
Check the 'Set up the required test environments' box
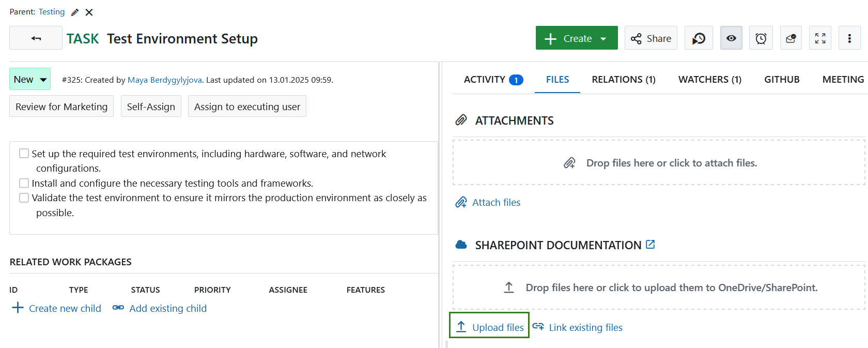[24, 154]
